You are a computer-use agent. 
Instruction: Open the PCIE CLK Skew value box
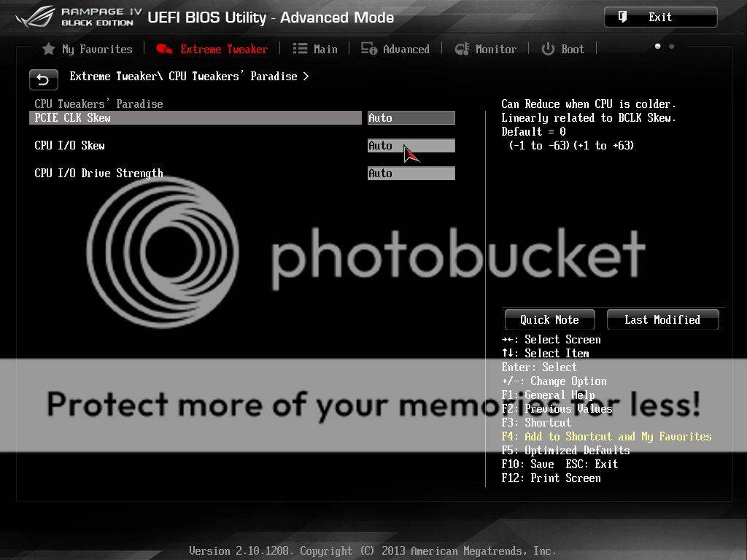pos(411,117)
